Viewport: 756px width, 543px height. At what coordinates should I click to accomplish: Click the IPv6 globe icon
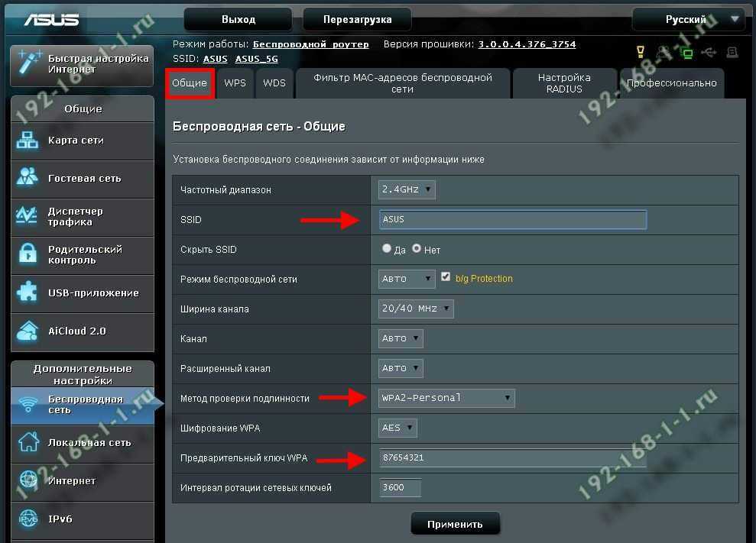click(x=28, y=519)
